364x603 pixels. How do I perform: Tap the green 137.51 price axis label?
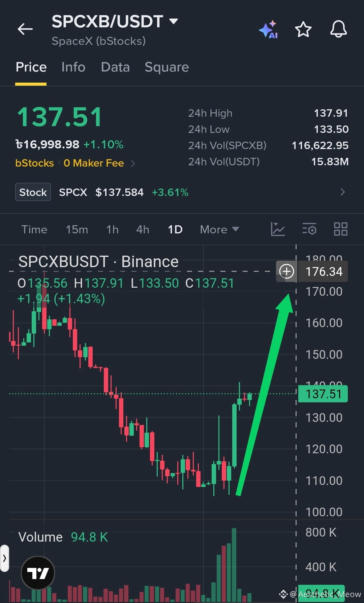[323, 394]
